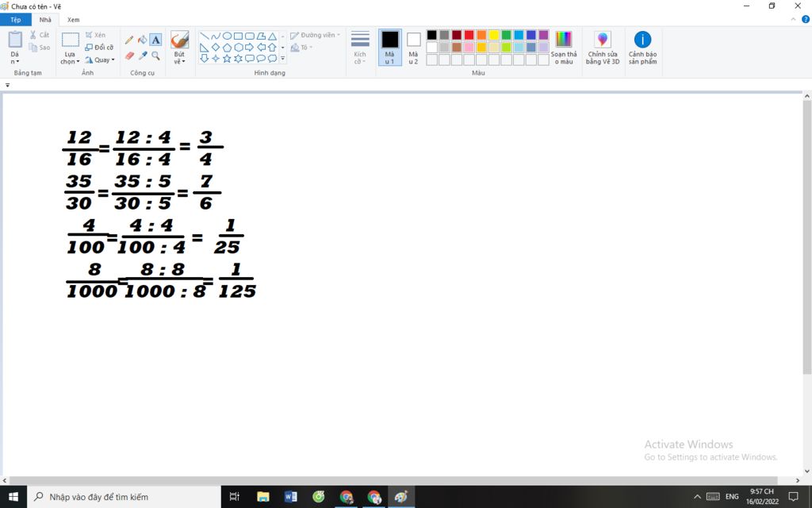The height and width of the screenshot is (508, 812).
Task: Open the Đường viền outline dropdown
Action: pos(316,35)
